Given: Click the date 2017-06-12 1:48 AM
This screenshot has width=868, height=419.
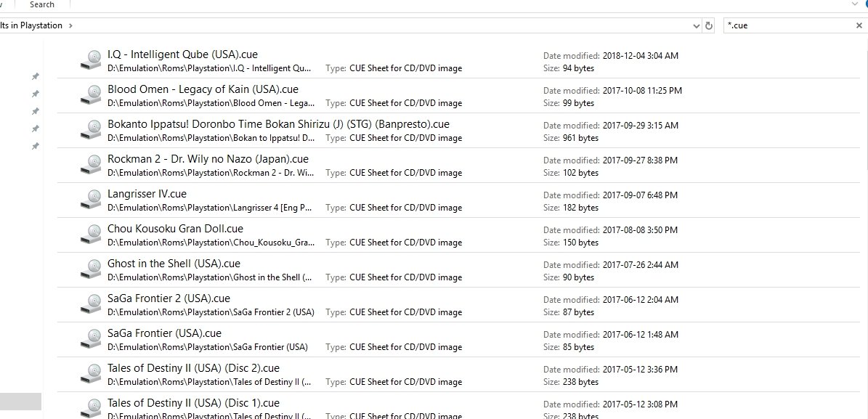Looking at the screenshot, I should click(641, 335).
